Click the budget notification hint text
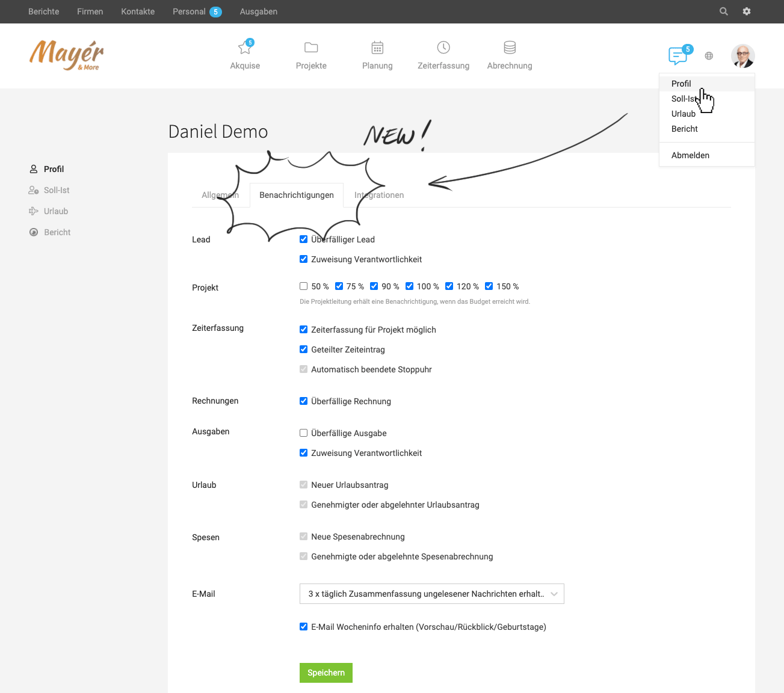Screen dimensions: 784x693 pos(415,301)
